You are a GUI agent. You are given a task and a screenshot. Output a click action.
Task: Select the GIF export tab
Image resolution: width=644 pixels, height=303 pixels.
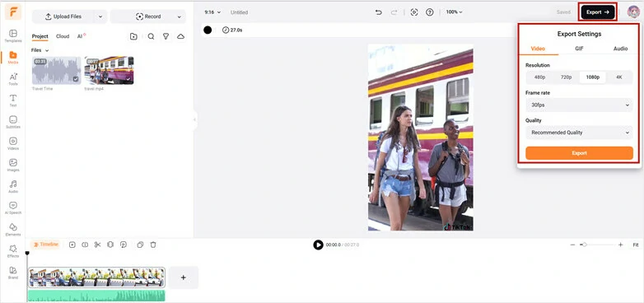[x=579, y=49]
